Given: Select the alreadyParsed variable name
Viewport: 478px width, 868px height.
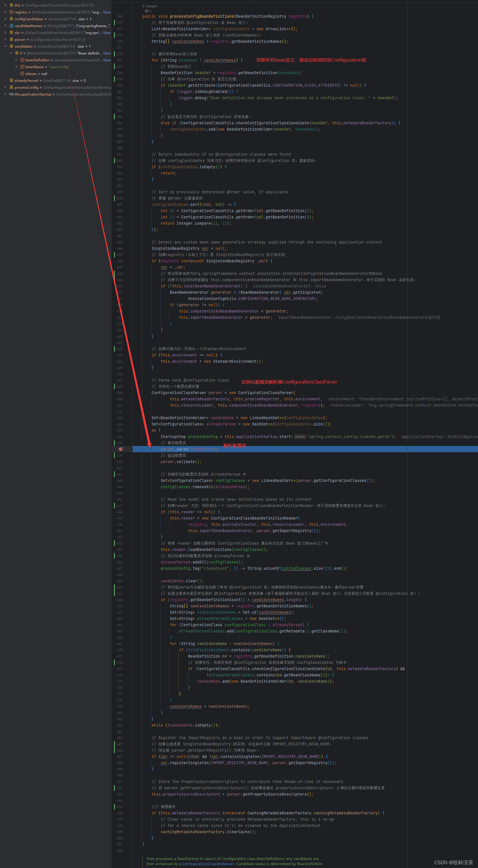Looking at the screenshot, I should pos(26,80).
